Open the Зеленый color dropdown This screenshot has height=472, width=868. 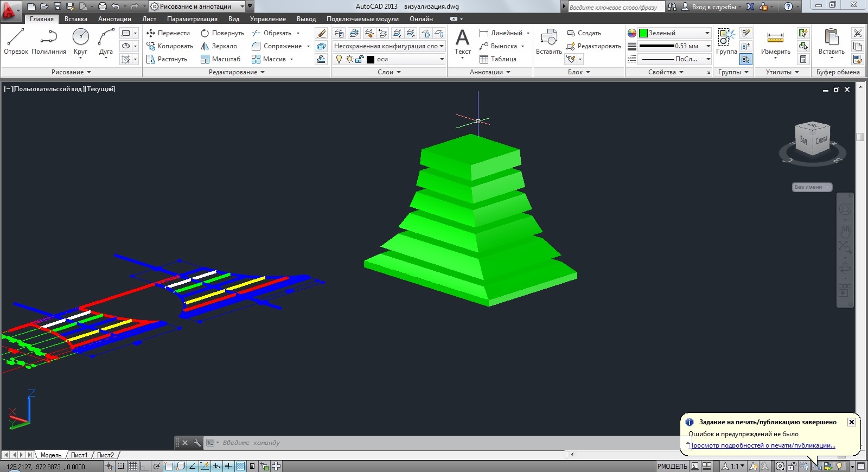(674, 33)
